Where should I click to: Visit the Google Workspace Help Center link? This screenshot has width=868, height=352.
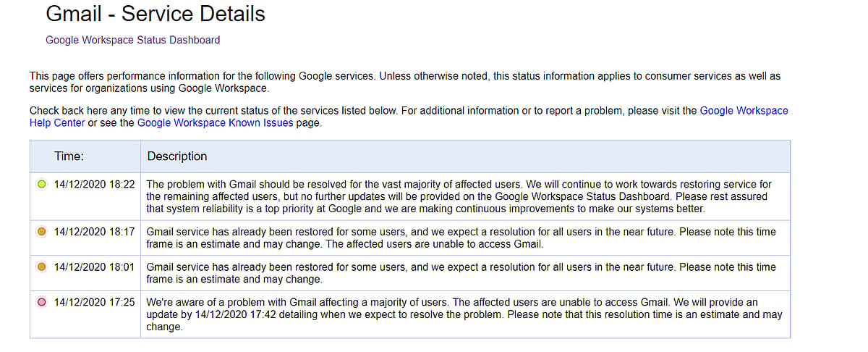coord(409,117)
